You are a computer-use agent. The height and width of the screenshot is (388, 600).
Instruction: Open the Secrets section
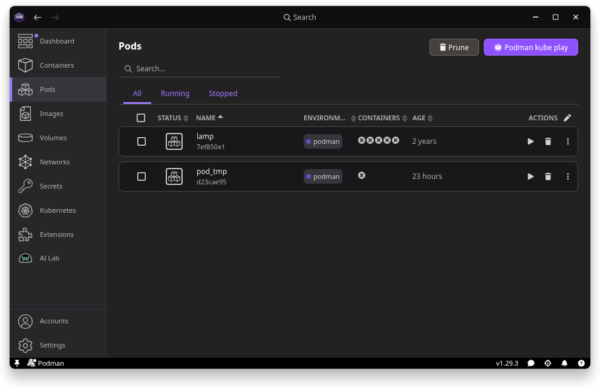click(x=57, y=186)
